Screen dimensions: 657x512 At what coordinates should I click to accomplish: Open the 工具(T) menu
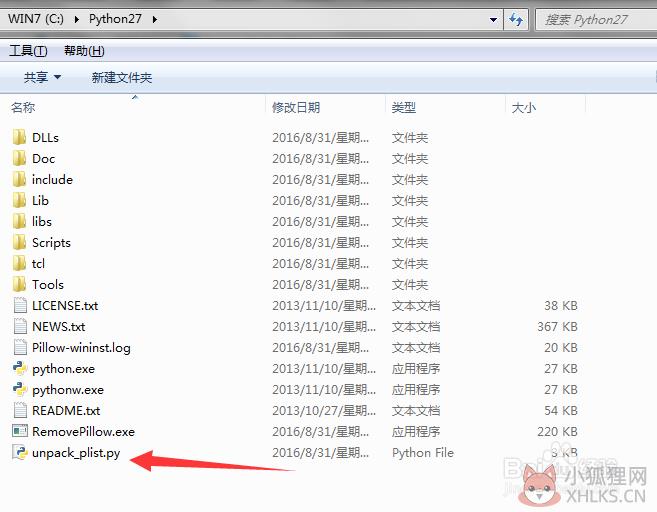coord(28,51)
